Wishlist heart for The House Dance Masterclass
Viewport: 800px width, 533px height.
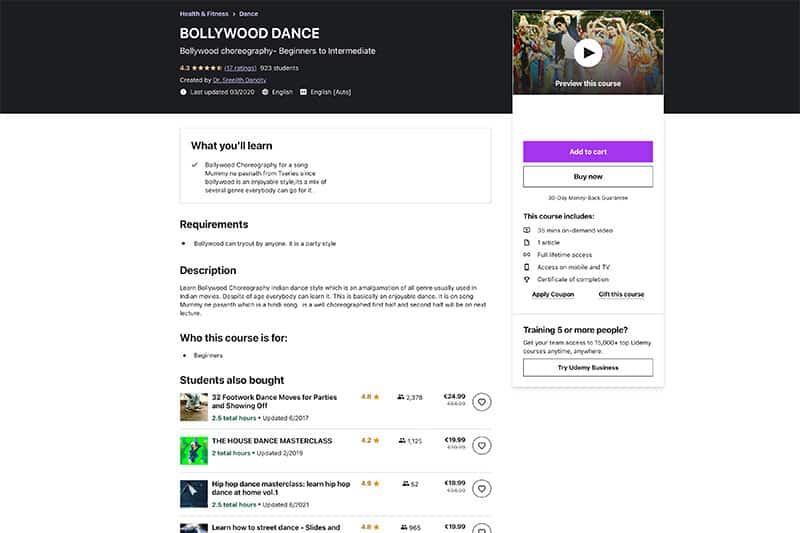click(482, 445)
